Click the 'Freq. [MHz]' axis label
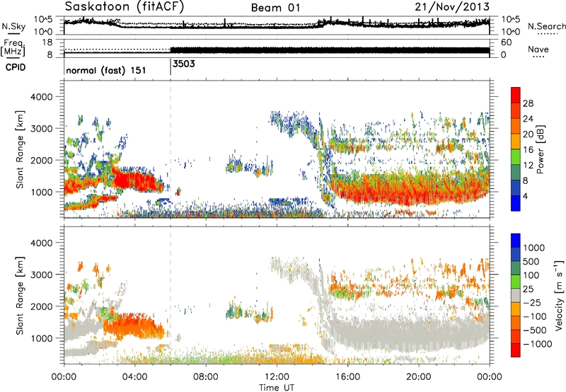The image size is (566, 392). tap(13, 47)
